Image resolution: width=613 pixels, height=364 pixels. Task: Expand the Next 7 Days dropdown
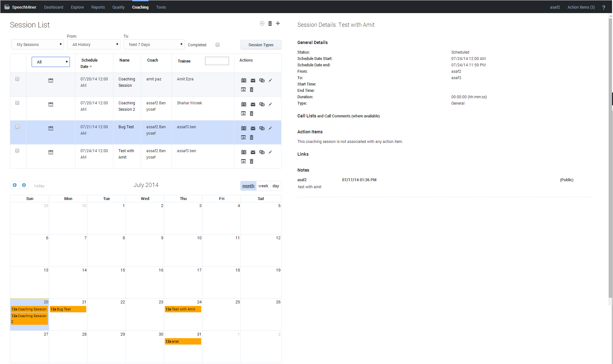pos(154,45)
